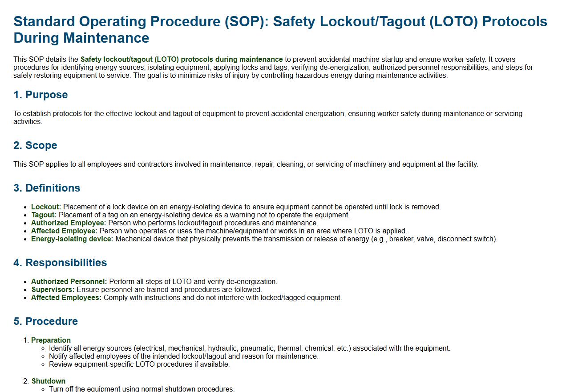
Task: Click the "Affected Employees:" responsibility label
Action: coord(66,298)
